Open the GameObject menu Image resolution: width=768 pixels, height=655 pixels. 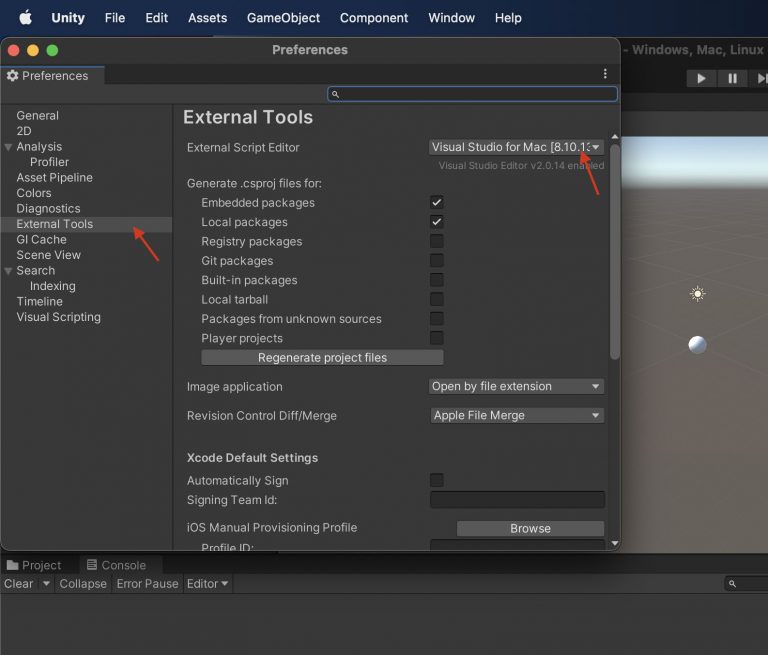pyautogui.click(x=283, y=18)
